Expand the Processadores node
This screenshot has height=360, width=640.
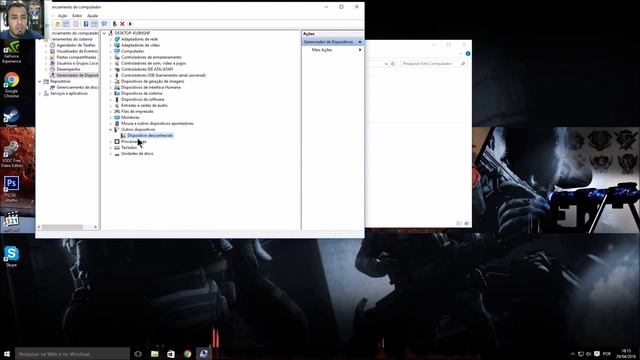[111, 142]
